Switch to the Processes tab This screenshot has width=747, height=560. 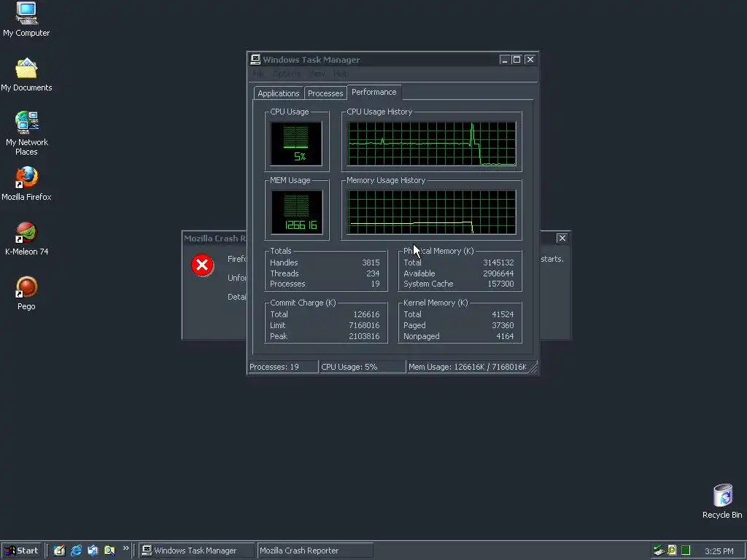coord(325,93)
